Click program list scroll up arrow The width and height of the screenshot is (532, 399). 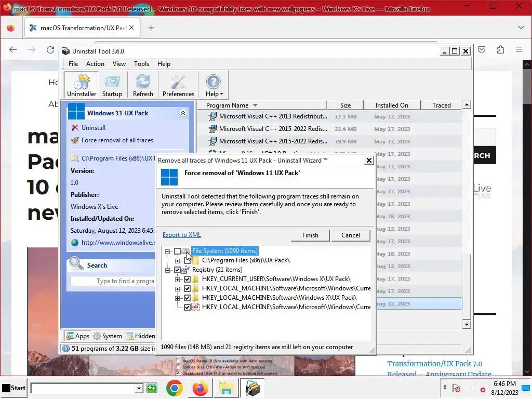[x=467, y=105]
